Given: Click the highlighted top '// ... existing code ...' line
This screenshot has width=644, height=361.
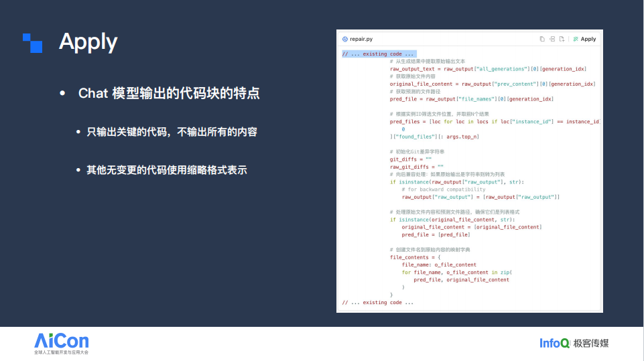Looking at the screenshot, I should point(379,54).
